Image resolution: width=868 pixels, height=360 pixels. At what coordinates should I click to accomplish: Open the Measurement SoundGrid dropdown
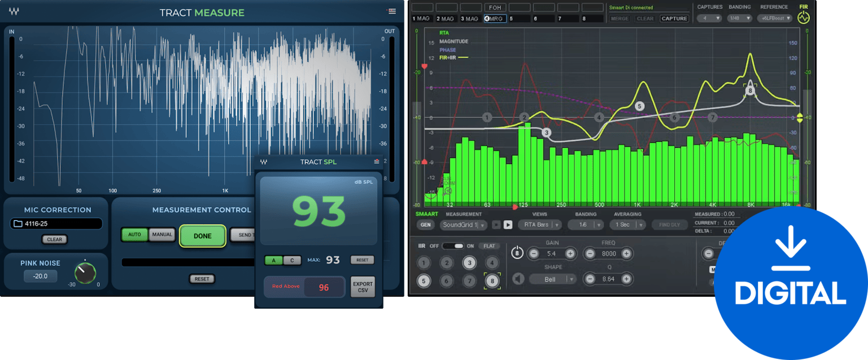(464, 225)
